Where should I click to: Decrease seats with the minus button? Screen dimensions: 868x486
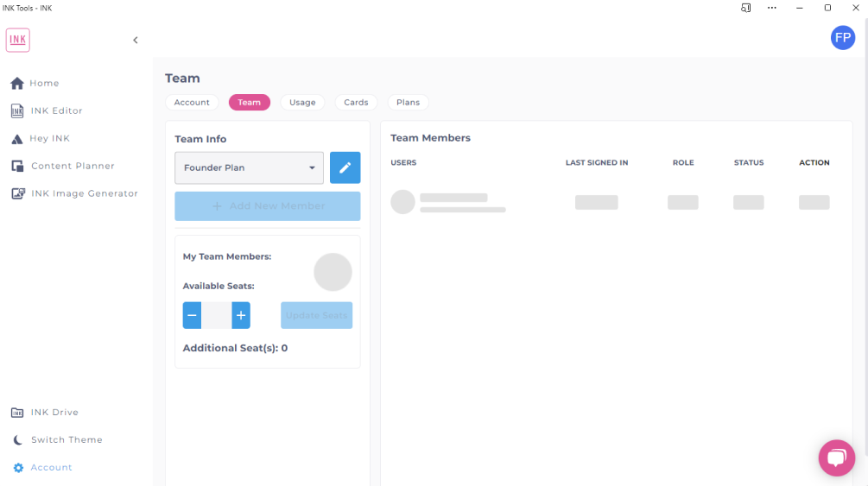click(x=192, y=316)
